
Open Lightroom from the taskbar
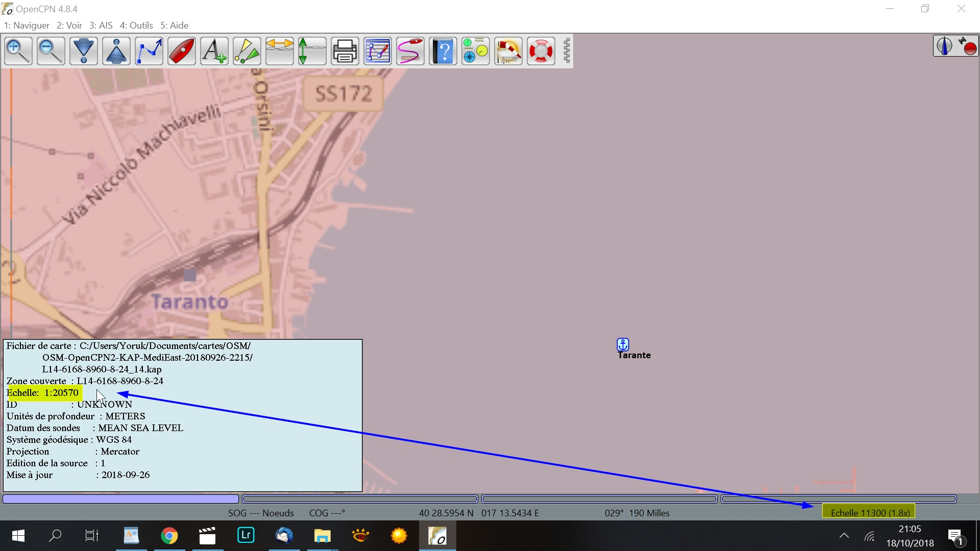coord(246,536)
